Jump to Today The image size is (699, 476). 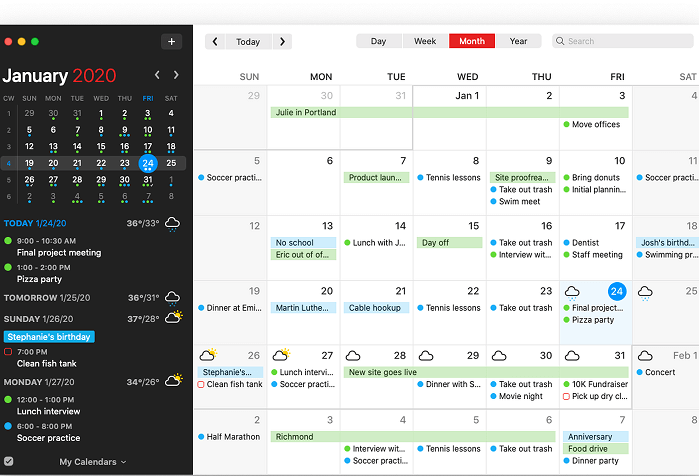click(248, 41)
